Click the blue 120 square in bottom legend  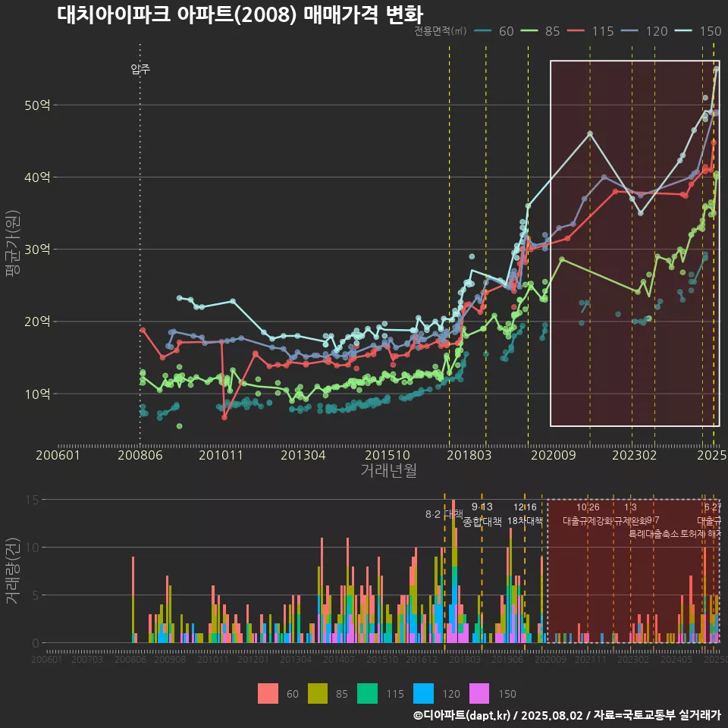(423, 694)
